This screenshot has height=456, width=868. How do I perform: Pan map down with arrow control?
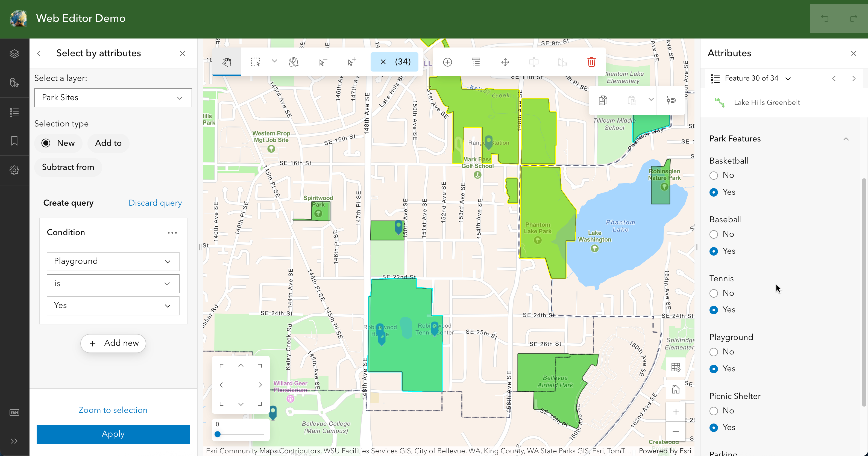[241, 404]
